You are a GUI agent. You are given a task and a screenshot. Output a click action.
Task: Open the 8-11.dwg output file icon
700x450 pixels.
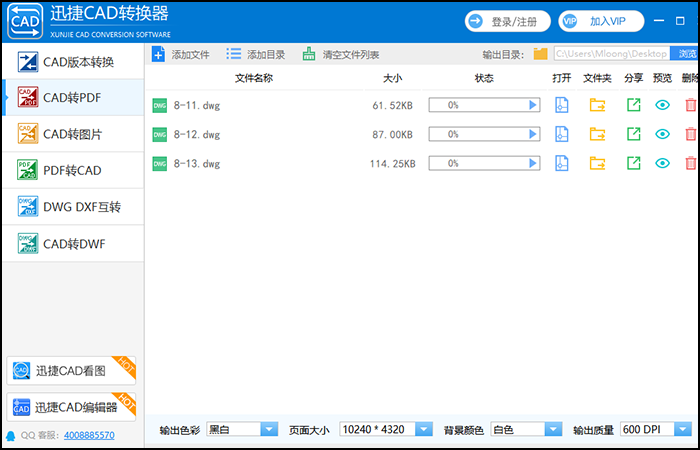(562, 105)
